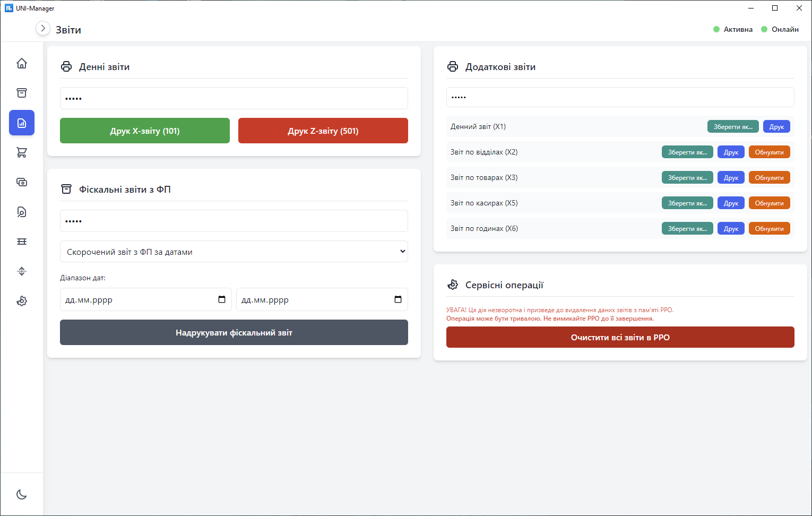Click the Сервісні операції heading
The height and width of the screenshot is (516, 812).
tap(504, 285)
